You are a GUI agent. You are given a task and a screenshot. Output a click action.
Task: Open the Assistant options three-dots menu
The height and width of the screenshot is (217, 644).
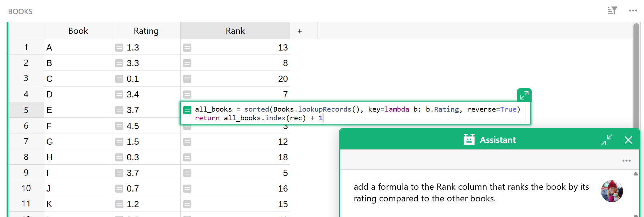(626, 161)
